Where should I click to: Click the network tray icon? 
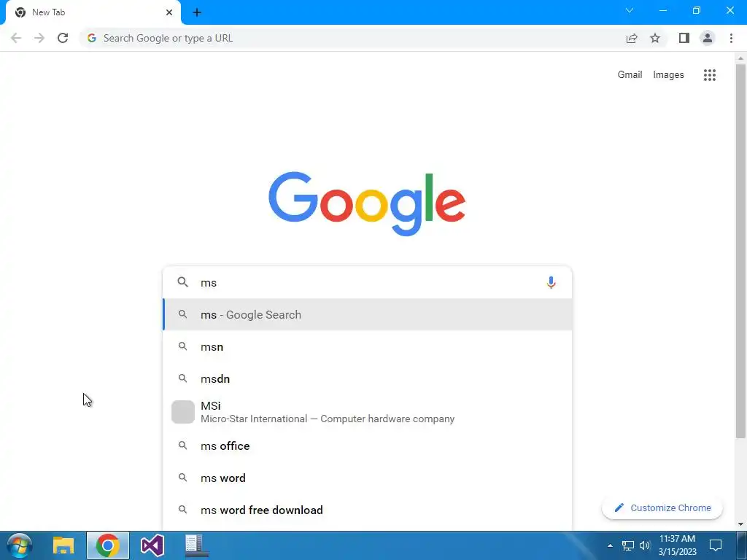pyautogui.click(x=628, y=545)
